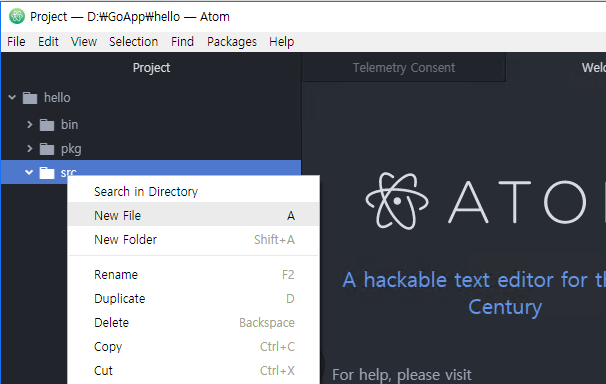Open the Help menu
The height and width of the screenshot is (384, 606).
coord(282,42)
